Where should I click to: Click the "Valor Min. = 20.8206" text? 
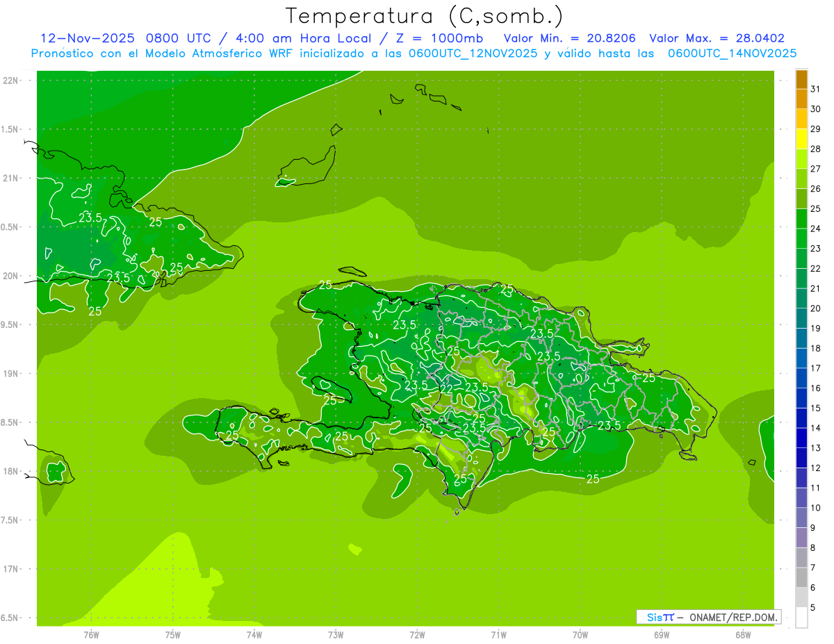click(x=571, y=38)
